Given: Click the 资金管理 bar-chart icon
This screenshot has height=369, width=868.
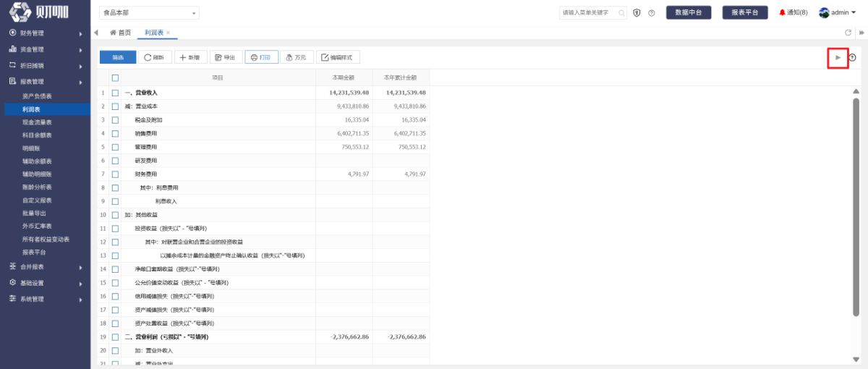Looking at the screenshot, I should click(x=13, y=49).
